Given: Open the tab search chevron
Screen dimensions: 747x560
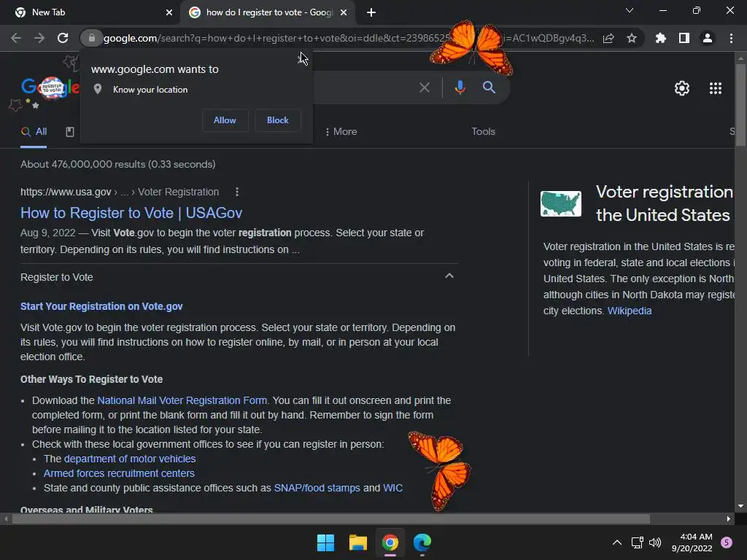Looking at the screenshot, I should (x=630, y=10).
